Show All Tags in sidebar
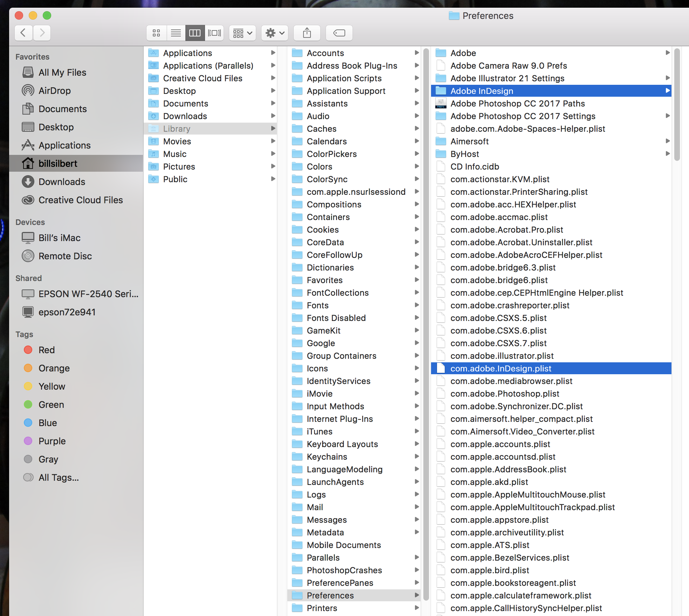The width and height of the screenshot is (689, 616). click(x=76, y=478)
